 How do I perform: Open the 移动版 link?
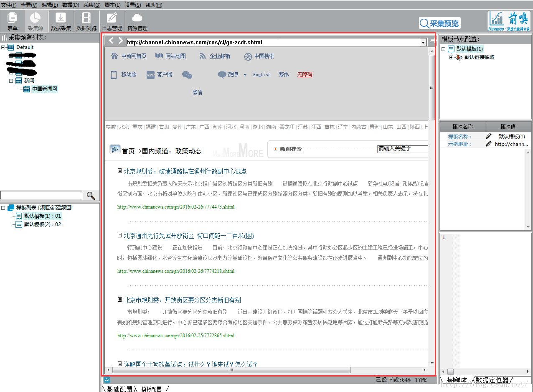click(129, 75)
